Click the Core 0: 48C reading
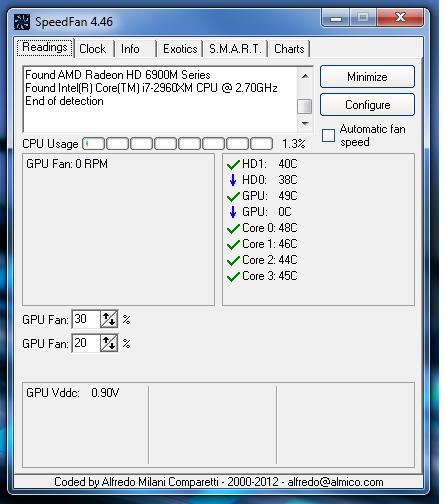445x504 pixels. [x=270, y=228]
